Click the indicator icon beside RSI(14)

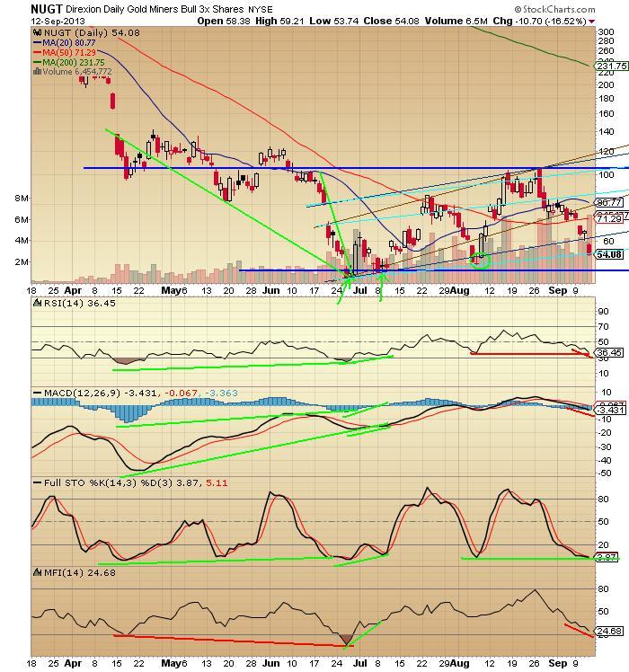click(38, 303)
